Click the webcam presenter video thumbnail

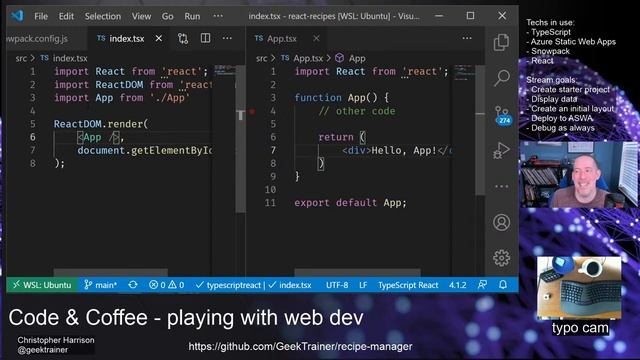[579, 174]
